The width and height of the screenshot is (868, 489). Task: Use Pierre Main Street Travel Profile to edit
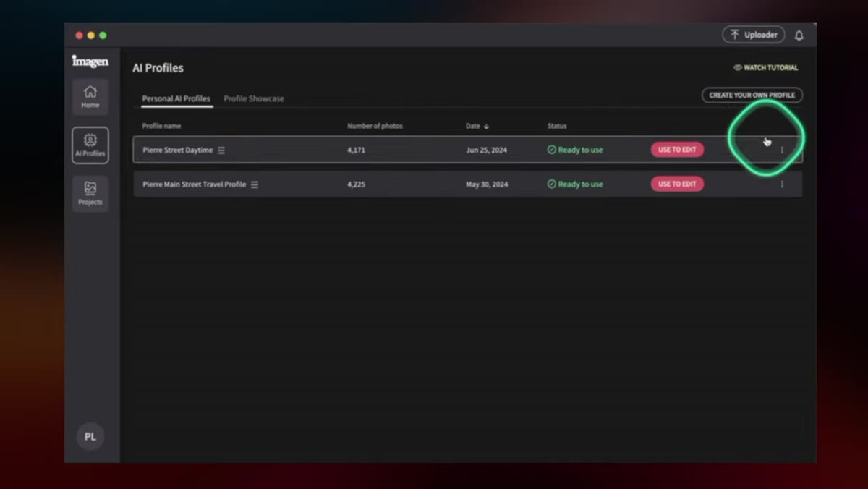677,184
